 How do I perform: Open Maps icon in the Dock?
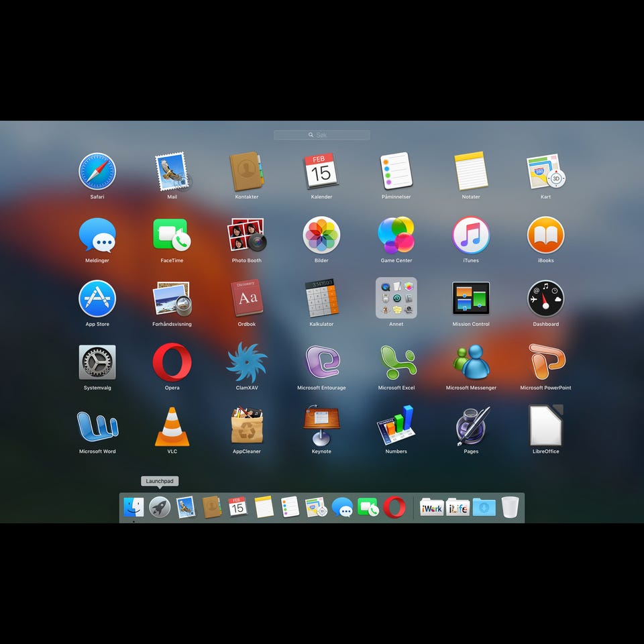click(x=316, y=507)
